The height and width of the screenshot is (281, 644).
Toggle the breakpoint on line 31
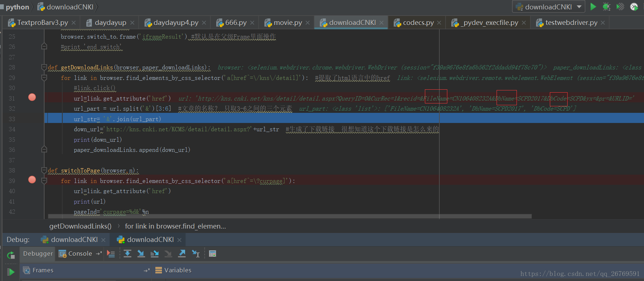coord(32,97)
